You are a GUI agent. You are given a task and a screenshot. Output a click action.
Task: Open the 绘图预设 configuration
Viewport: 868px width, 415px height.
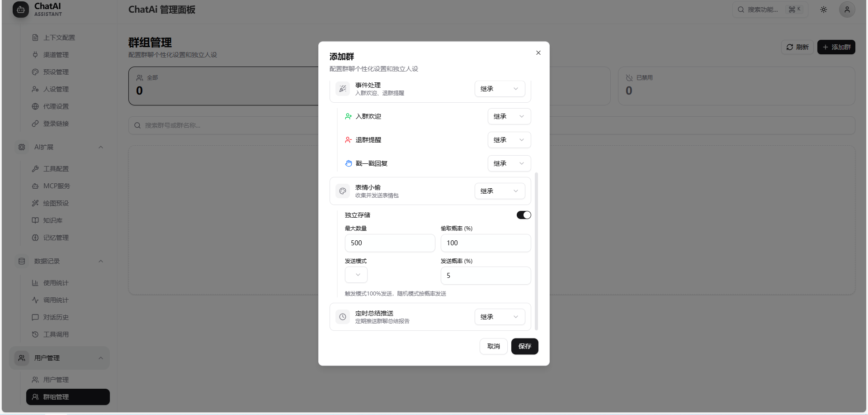[x=56, y=203]
